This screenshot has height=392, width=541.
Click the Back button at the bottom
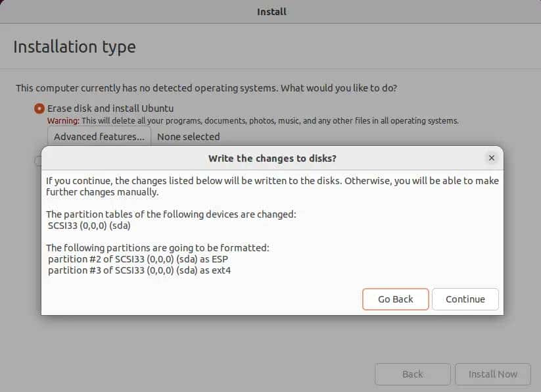point(412,374)
